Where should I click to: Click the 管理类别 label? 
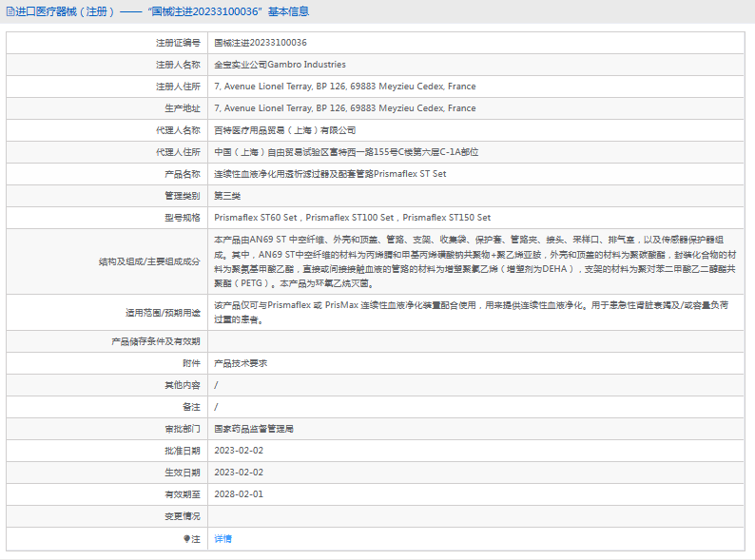point(182,196)
